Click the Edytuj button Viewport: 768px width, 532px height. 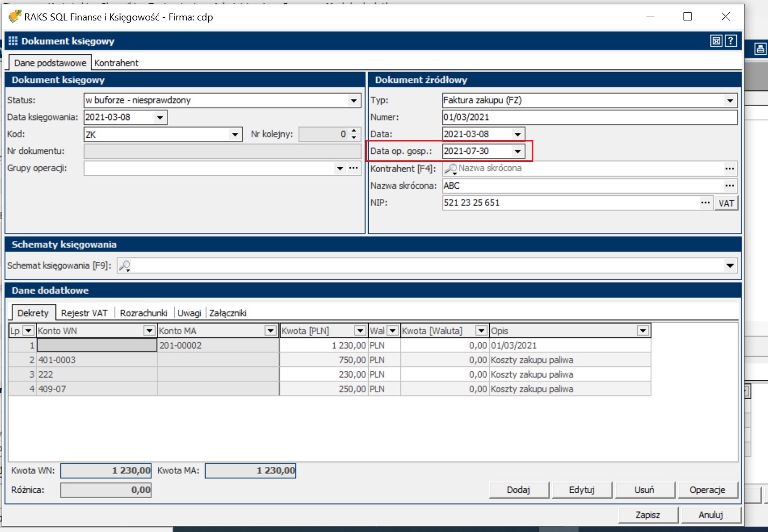[x=581, y=490]
